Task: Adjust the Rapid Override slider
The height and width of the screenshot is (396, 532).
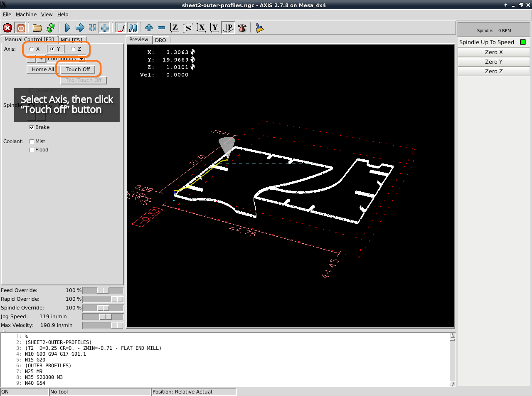Action: point(103,299)
